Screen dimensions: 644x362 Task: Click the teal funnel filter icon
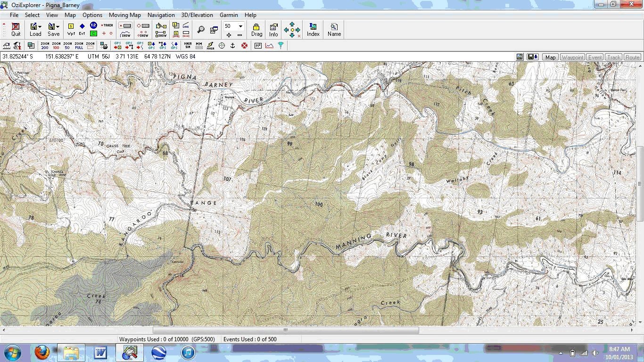pyautogui.click(x=281, y=46)
